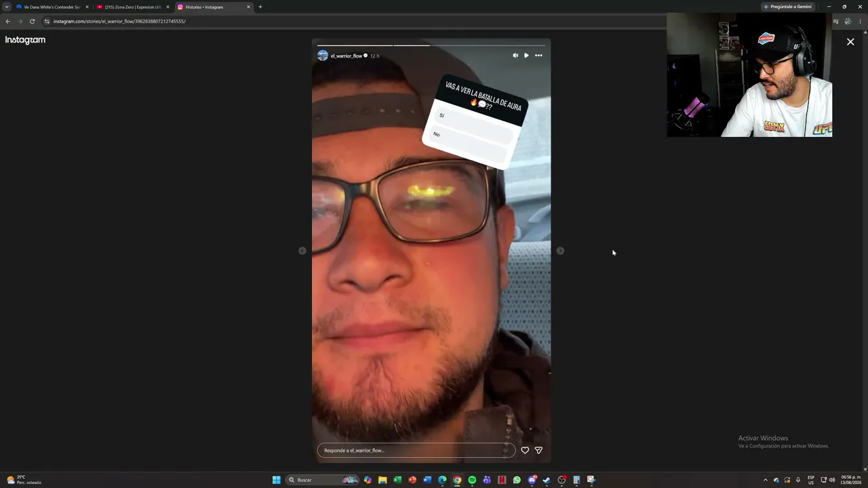Open PowerPoint from the taskbar

(412, 480)
